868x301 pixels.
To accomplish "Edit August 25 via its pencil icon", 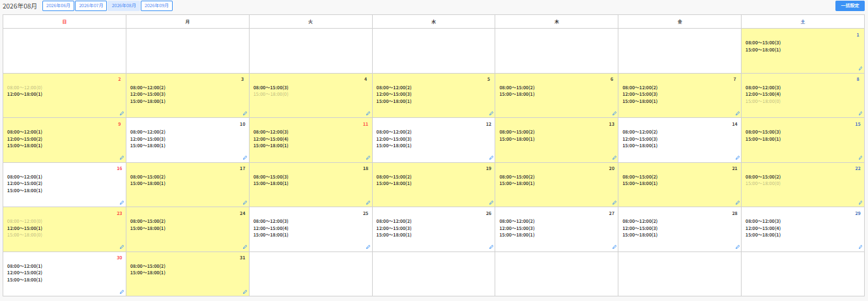I will tap(368, 247).
